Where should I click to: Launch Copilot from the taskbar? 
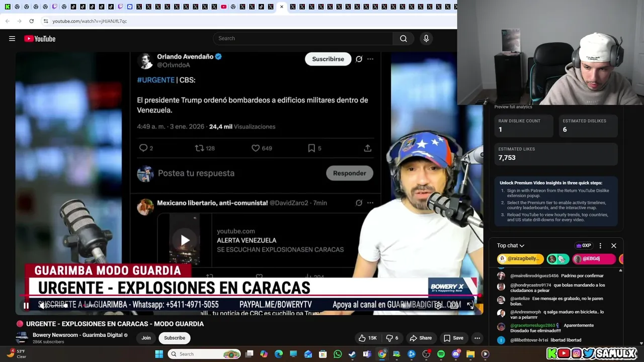pos(264,354)
